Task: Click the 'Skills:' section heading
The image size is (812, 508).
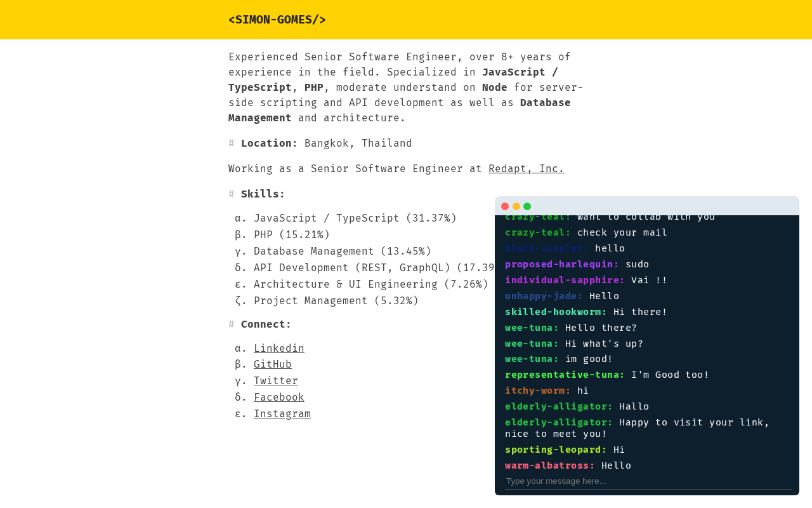Action: pyautogui.click(x=263, y=194)
